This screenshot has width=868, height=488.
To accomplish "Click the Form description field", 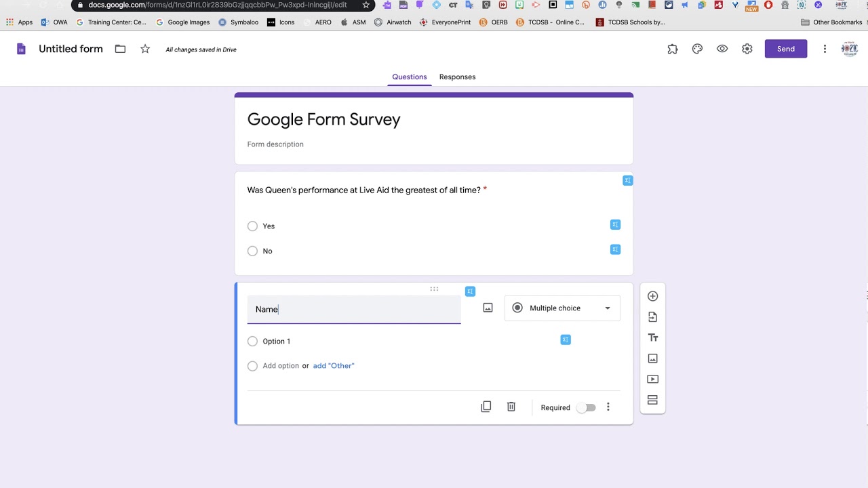I will [x=275, y=144].
